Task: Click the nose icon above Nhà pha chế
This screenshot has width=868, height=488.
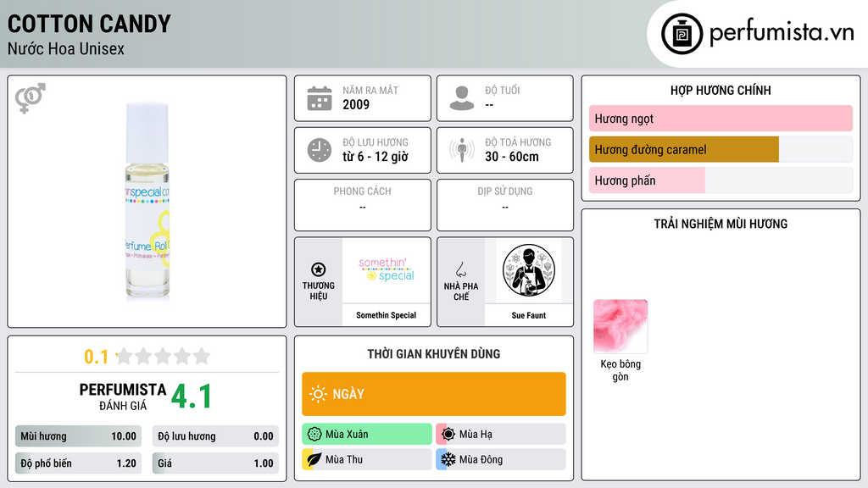Action: pos(460,269)
